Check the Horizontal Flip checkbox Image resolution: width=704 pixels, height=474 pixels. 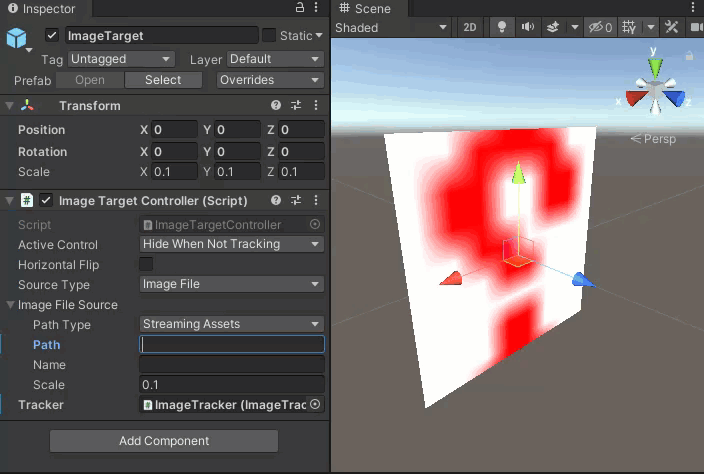point(146,265)
